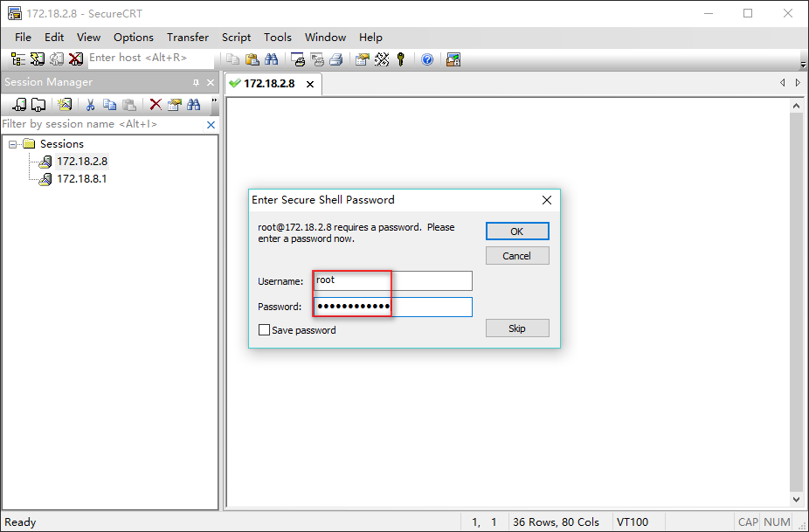The width and height of the screenshot is (809, 532).
Task: Open the Options menu
Action: coord(133,38)
